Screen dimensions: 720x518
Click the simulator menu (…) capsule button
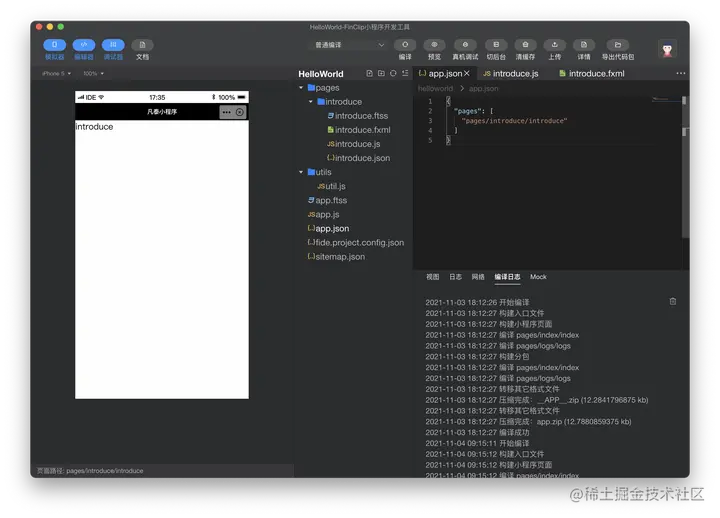(226, 112)
